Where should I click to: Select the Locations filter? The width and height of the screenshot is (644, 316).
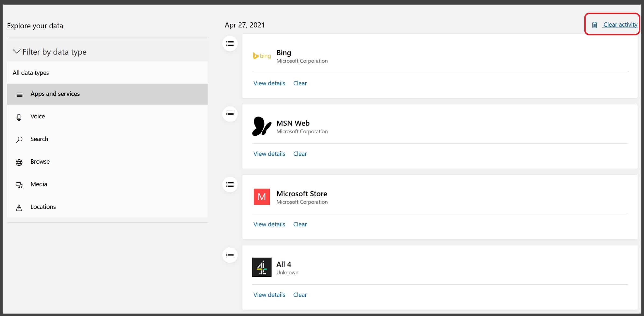tap(107, 207)
